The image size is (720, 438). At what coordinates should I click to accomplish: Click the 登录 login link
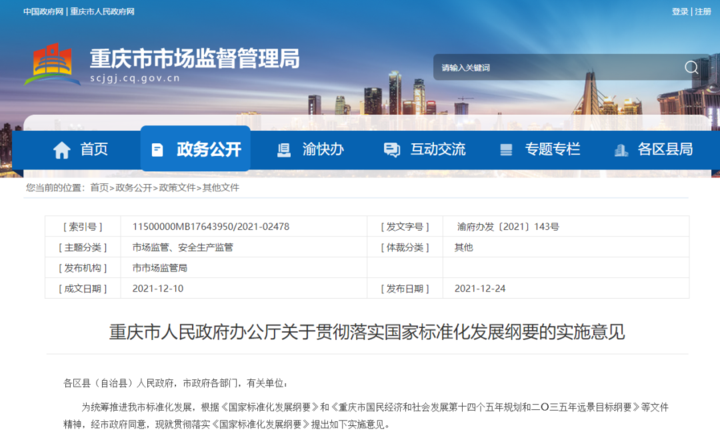tap(680, 11)
